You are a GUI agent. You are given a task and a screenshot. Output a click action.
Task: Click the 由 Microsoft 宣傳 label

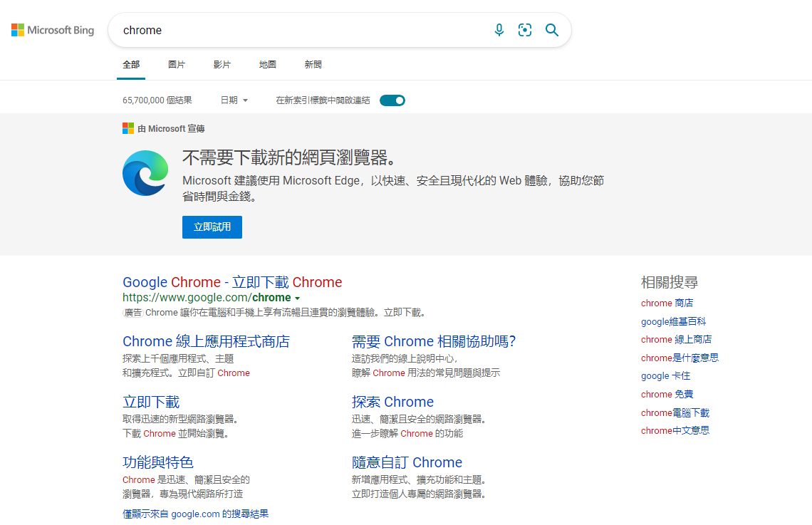click(171, 129)
